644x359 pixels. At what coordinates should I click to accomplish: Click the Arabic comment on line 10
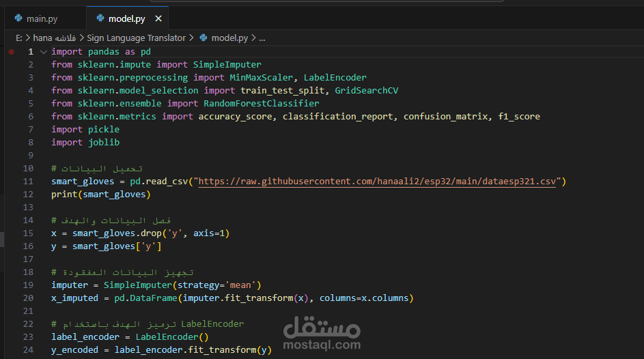(x=97, y=169)
